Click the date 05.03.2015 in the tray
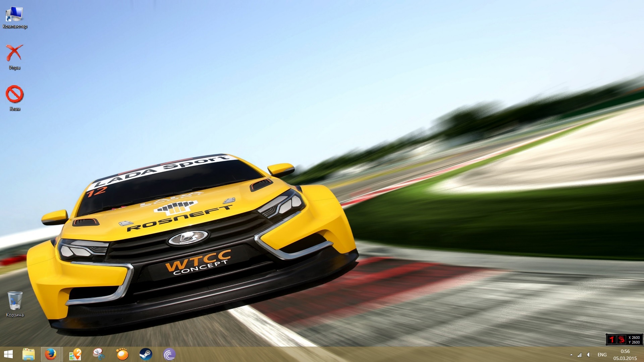The width and height of the screenshot is (644, 362). (x=625, y=358)
